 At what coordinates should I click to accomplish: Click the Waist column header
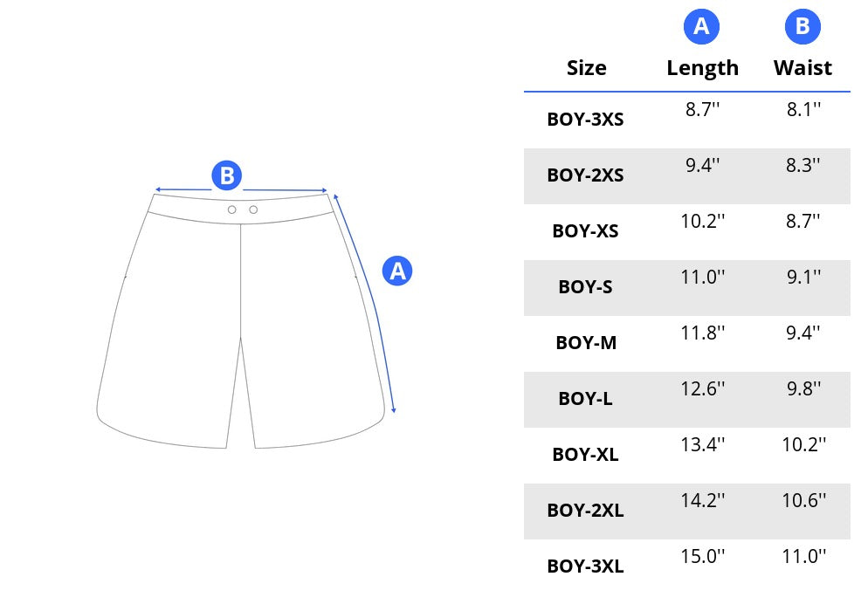coord(803,68)
